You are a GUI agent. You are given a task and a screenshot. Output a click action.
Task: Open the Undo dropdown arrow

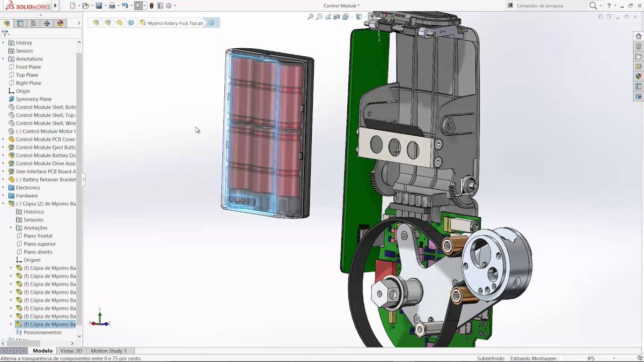click(x=131, y=5)
